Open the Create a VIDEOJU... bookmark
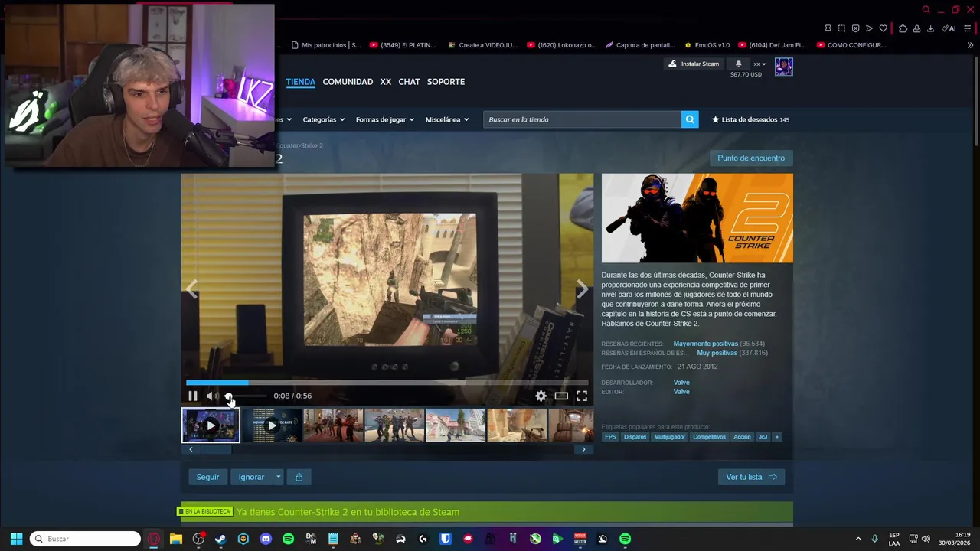 click(x=482, y=45)
